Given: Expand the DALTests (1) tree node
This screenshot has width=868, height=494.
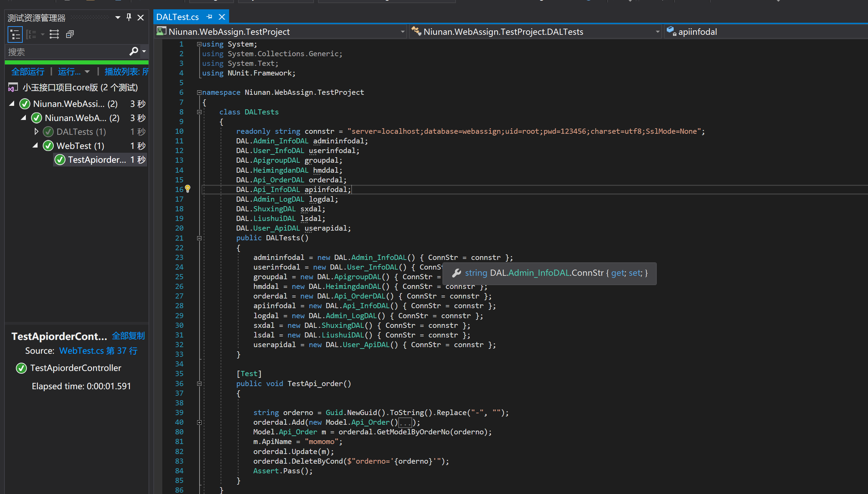Looking at the screenshot, I should (37, 132).
